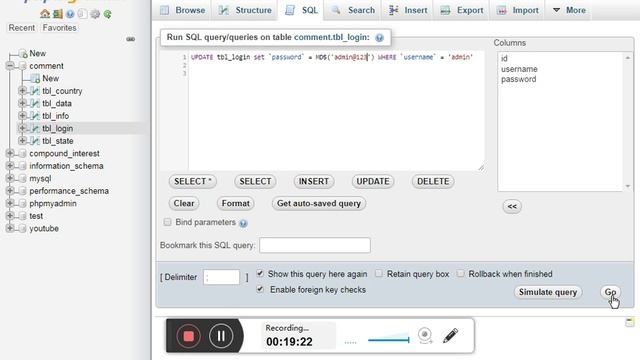Expand the tbl_country table node

tap(22, 91)
